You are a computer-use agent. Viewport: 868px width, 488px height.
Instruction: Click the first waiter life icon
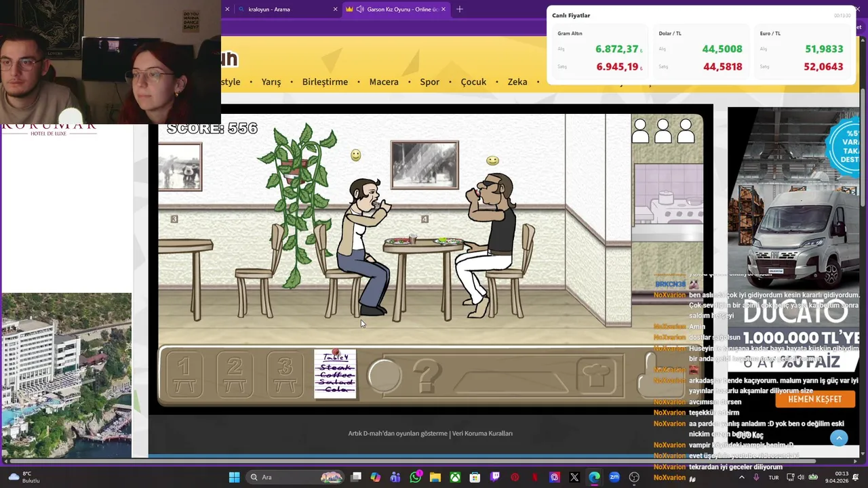639,131
